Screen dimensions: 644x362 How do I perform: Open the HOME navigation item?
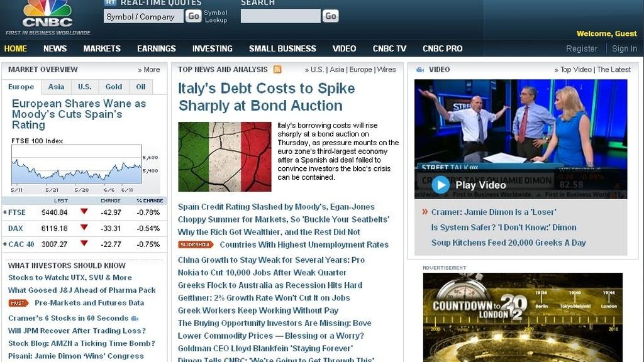coord(16,48)
